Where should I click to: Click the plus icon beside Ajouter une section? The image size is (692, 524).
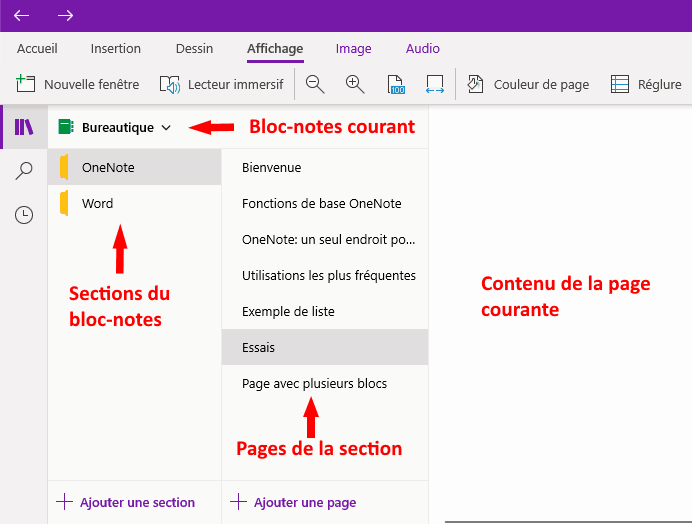pos(64,502)
